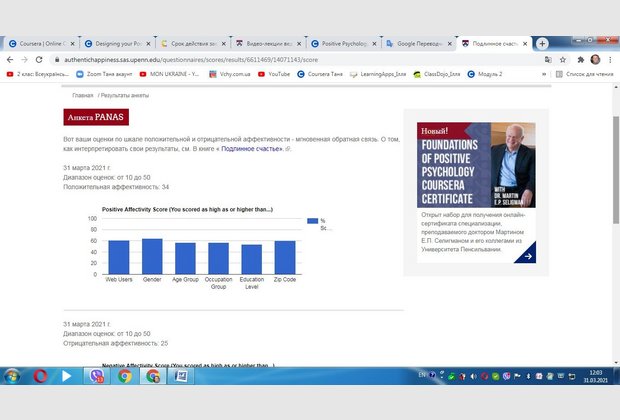Click blue arrow on Coursera ad
Screen dimensions: 620x420
click(x=524, y=252)
